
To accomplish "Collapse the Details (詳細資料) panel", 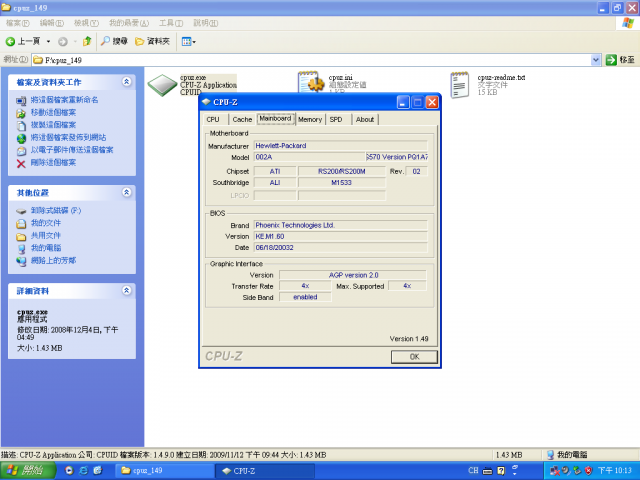I will point(127,290).
